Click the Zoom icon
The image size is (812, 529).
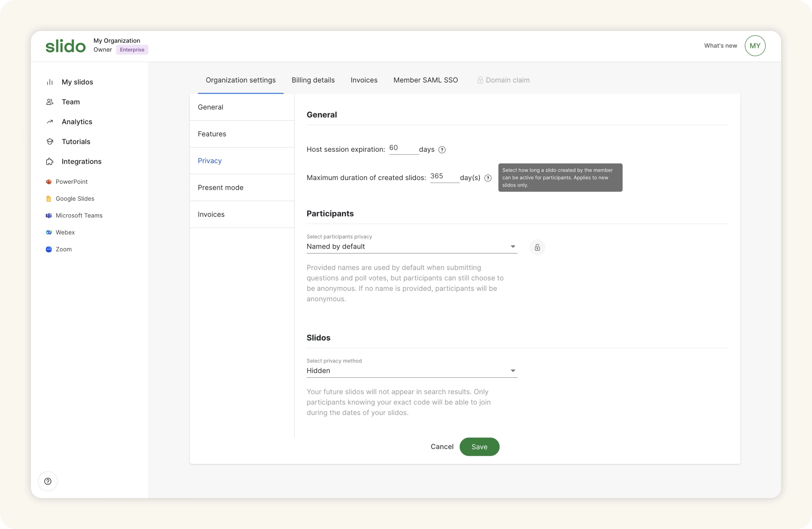49,249
